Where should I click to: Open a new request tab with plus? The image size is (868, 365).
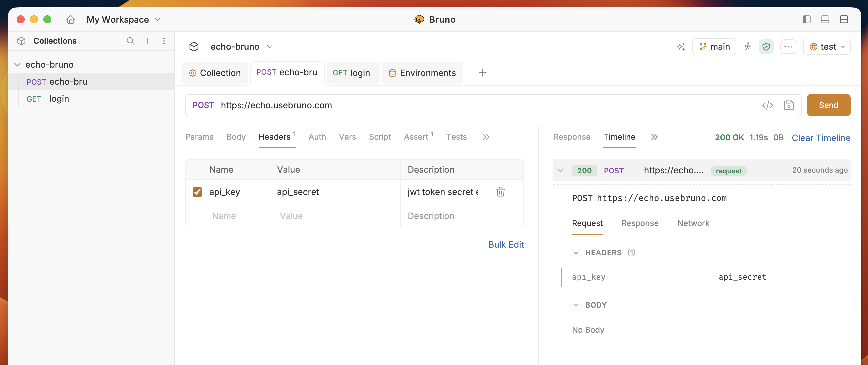click(483, 73)
